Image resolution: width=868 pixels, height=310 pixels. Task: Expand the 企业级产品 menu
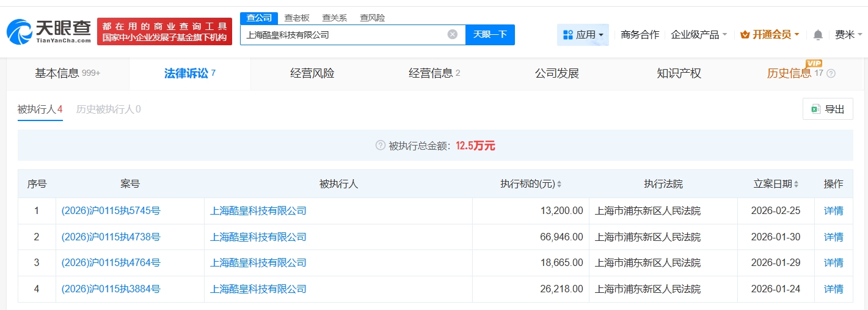(x=699, y=35)
